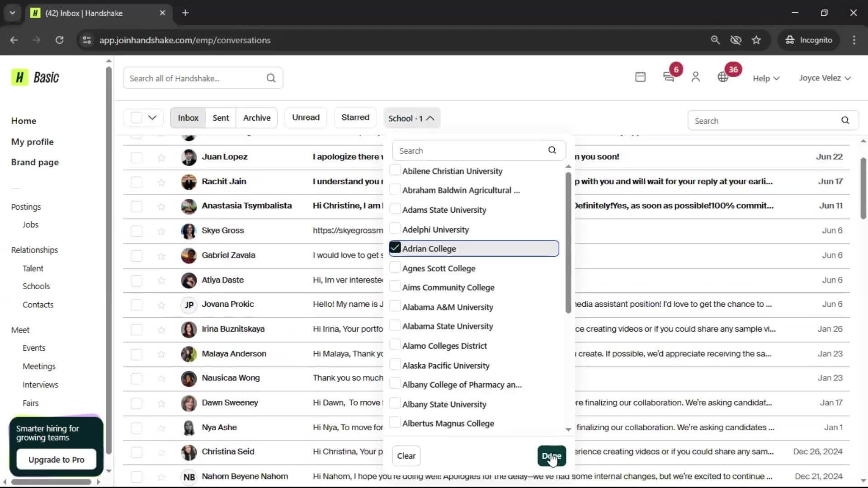Star the Anastasia Tsymbalista conversation

point(161,206)
